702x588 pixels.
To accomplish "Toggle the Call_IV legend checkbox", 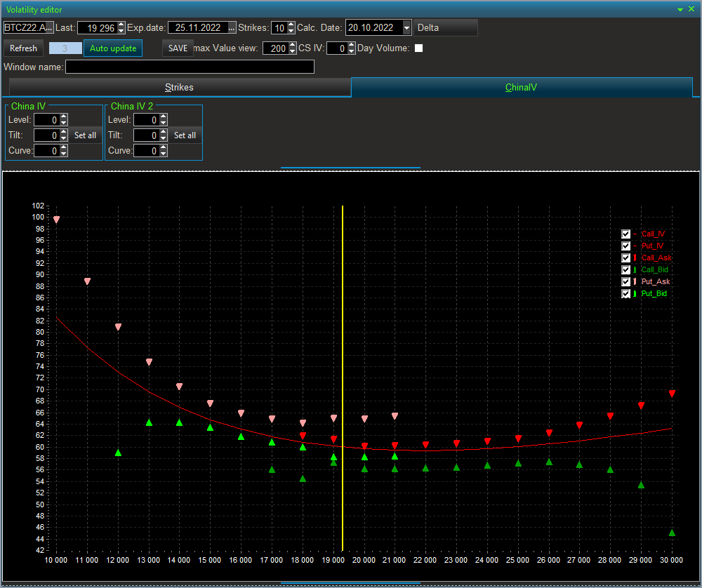I will 626,234.
